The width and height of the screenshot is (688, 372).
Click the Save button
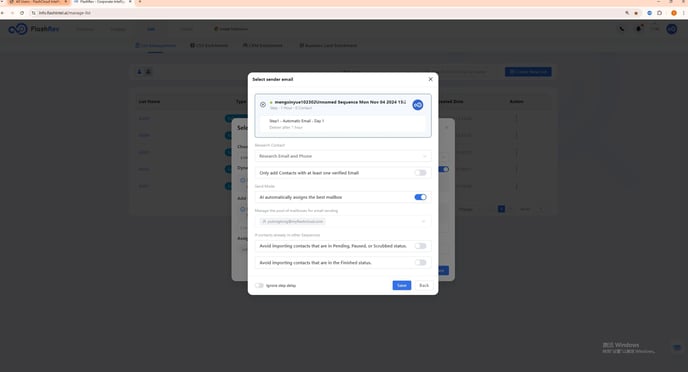pyautogui.click(x=401, y=286)
